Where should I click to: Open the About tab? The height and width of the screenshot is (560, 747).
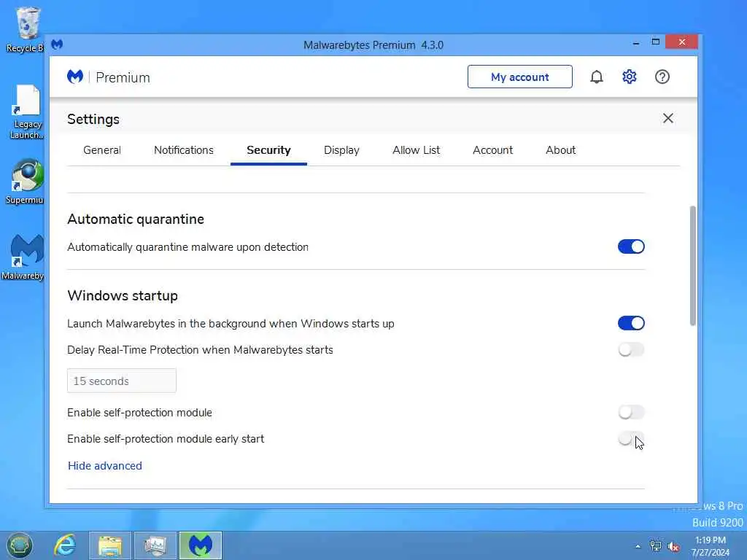[561, 150]
